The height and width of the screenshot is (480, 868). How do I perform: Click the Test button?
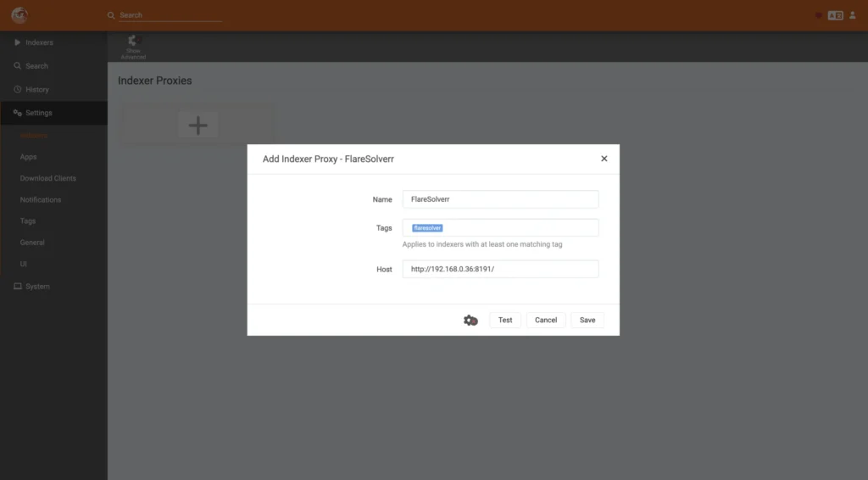pyautogui.click(x=505, y=320)
